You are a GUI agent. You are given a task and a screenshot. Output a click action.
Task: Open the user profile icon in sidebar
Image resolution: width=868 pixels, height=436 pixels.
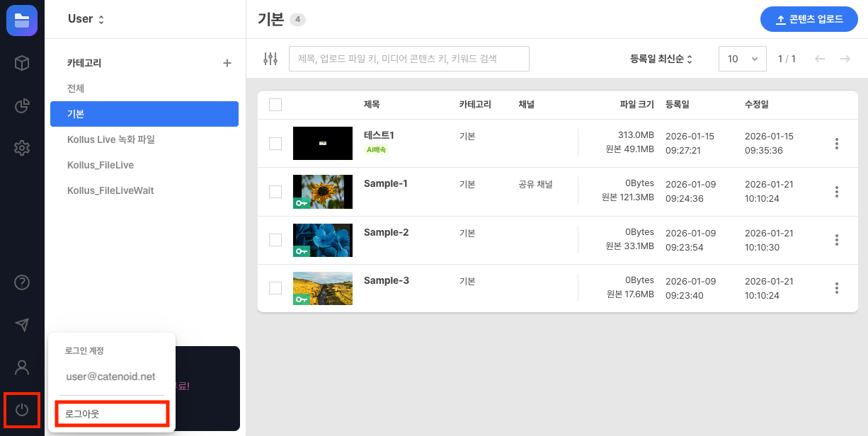click(22, 367)
